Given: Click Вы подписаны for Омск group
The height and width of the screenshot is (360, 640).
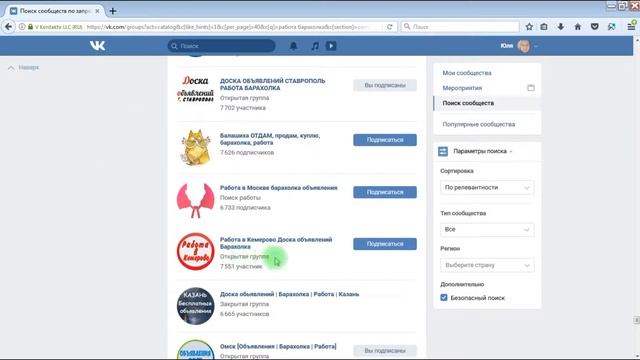Looking at the screenshot, I should 385,351.
